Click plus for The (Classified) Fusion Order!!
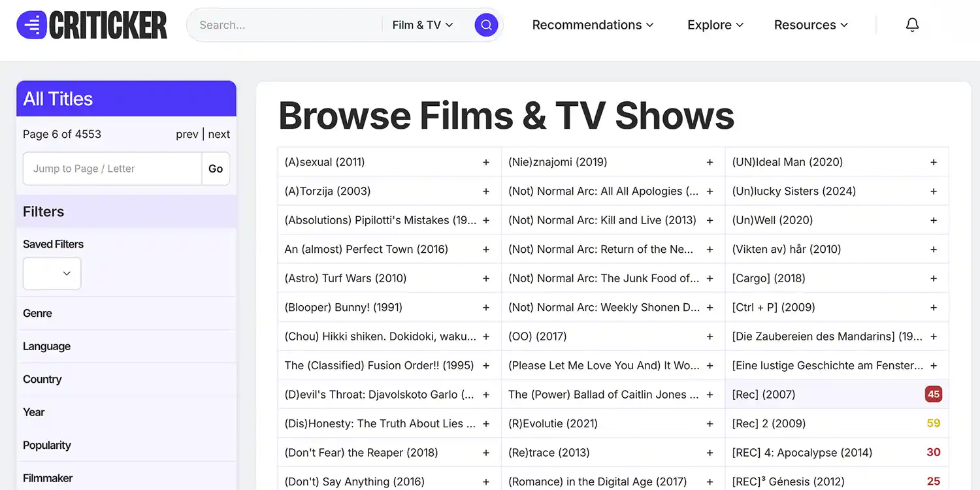This screenshot has width=980, height=490. [x=486, y=365]
